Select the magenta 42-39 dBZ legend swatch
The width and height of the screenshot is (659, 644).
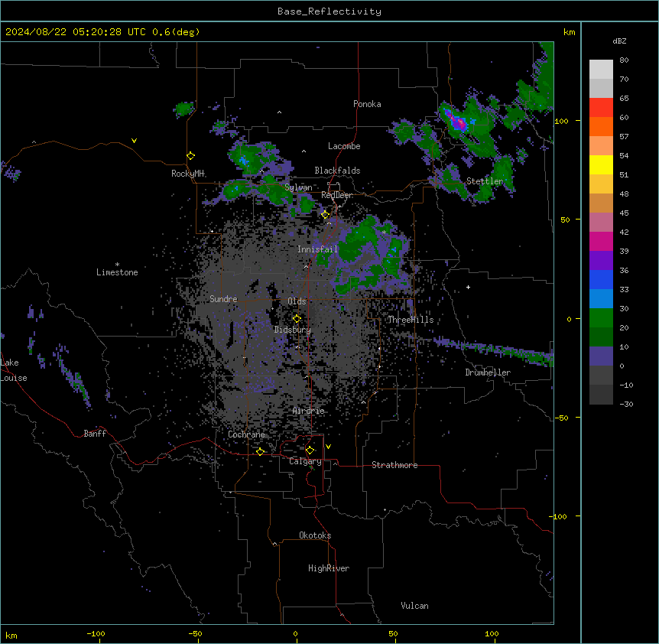click(x=601, y=241)
